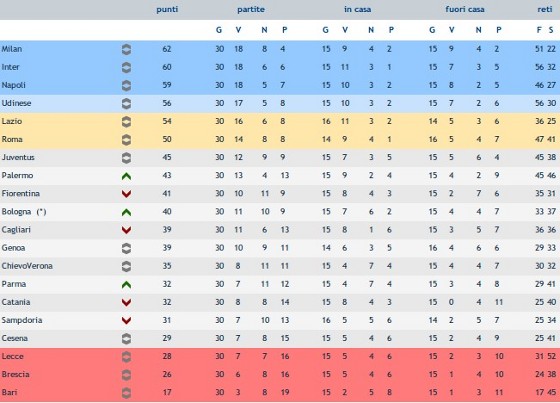Screen dimensions: 560x403
Task: Click the red down arrow beside Fiorentina
Action: pyautogui.click(x=126, y=194)
